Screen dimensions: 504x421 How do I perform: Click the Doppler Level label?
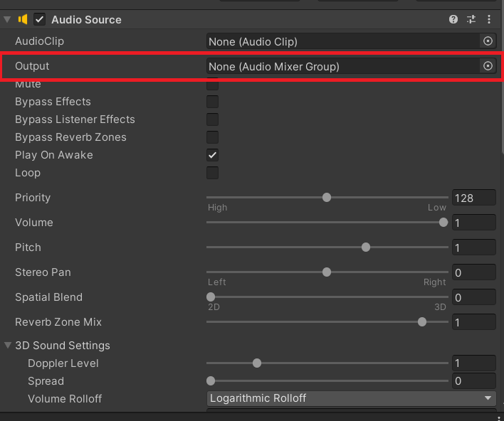point(63,363)
